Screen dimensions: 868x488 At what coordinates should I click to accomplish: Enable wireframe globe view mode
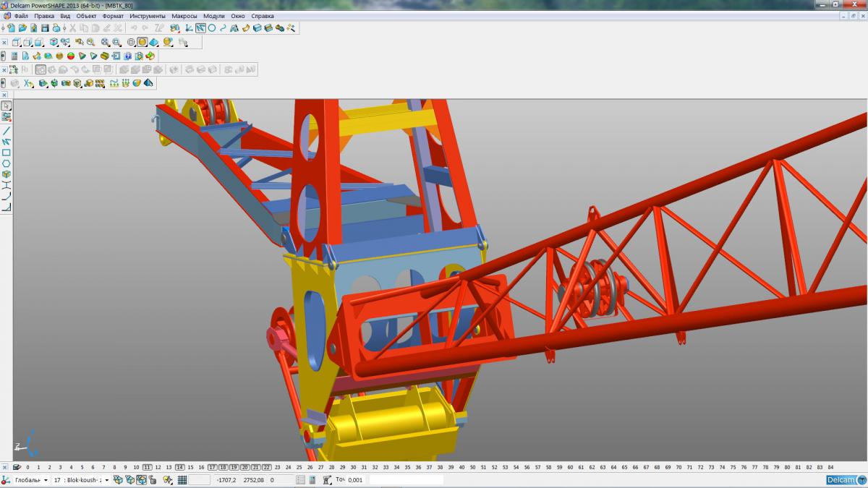point(131,42)
